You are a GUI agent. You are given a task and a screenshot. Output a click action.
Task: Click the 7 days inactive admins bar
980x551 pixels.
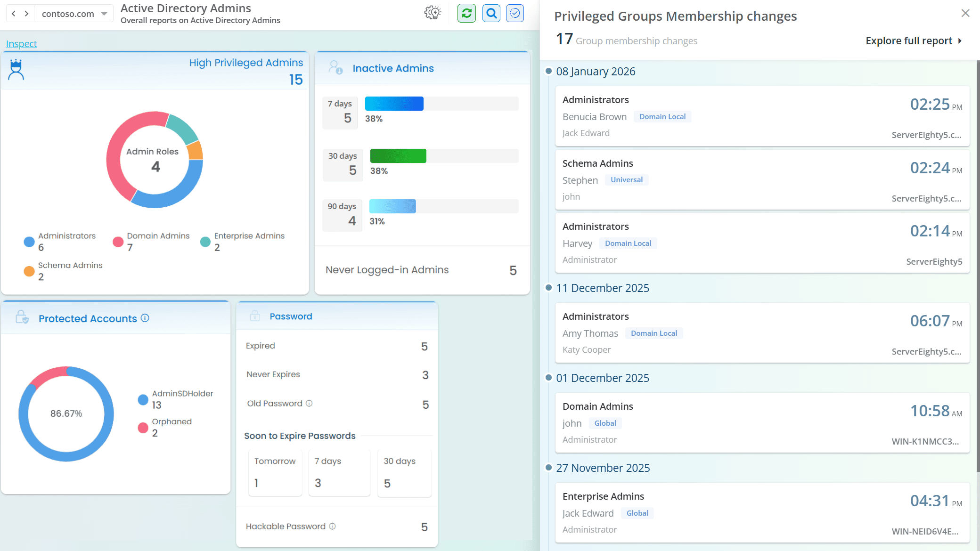point(394,104)
